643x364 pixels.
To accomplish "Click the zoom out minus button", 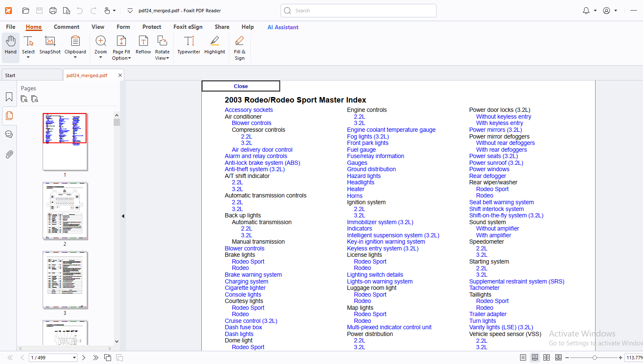I will click(x=567, y=358).
